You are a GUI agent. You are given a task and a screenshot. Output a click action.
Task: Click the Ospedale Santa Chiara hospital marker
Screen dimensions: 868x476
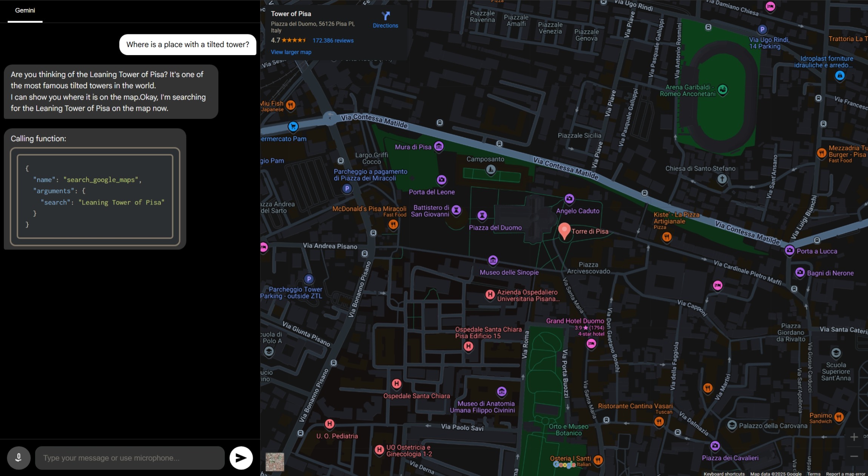396,384
